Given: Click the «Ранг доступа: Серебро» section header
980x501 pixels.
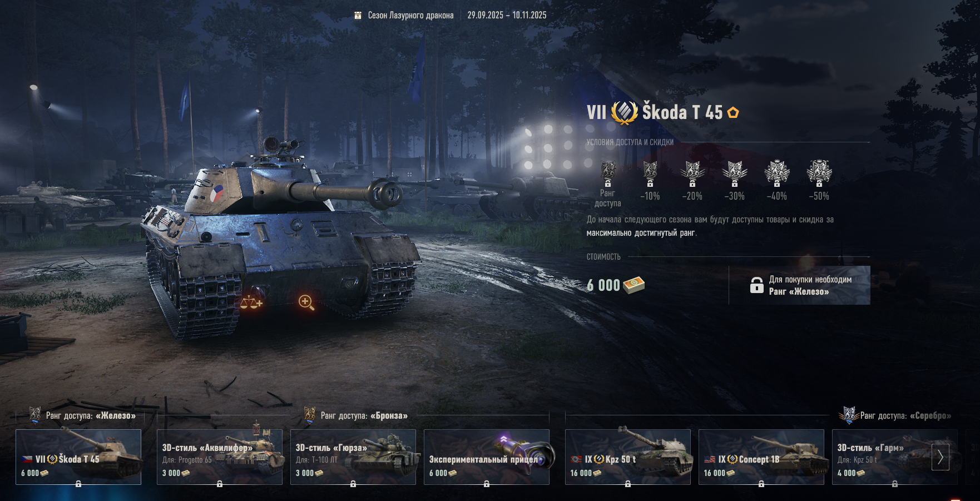Looking at the screenshot, I should (895, 415).
